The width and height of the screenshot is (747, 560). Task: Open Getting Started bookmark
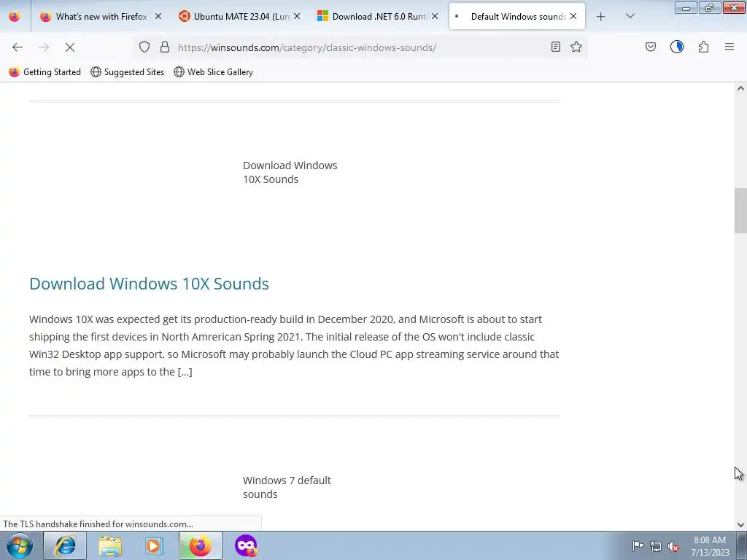point(44,72)
